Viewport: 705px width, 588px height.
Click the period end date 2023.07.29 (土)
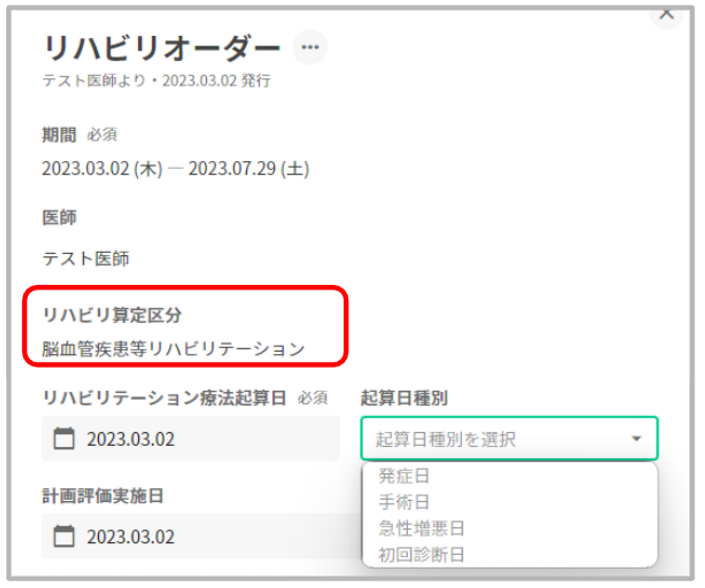click(249, 169)
